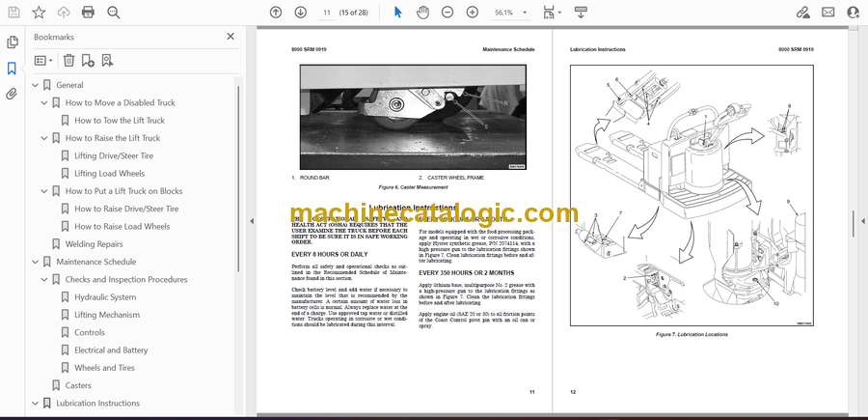Open bookmark How to Raise Load Wheels

click(122, 226)
